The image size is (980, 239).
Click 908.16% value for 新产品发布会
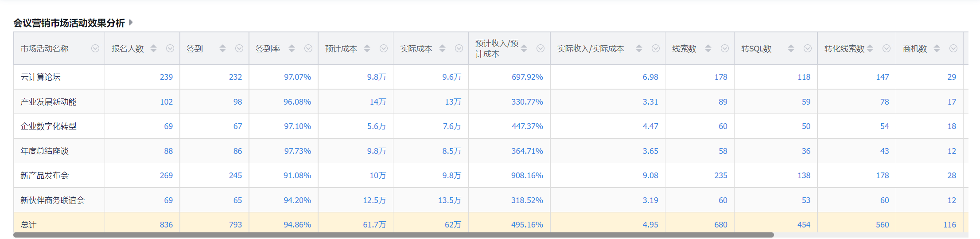click(527, 176)
